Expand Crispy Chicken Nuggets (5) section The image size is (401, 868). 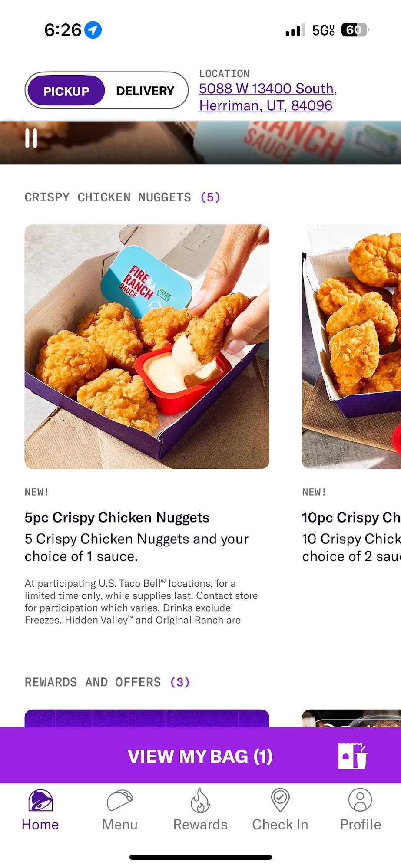(123, 197)
